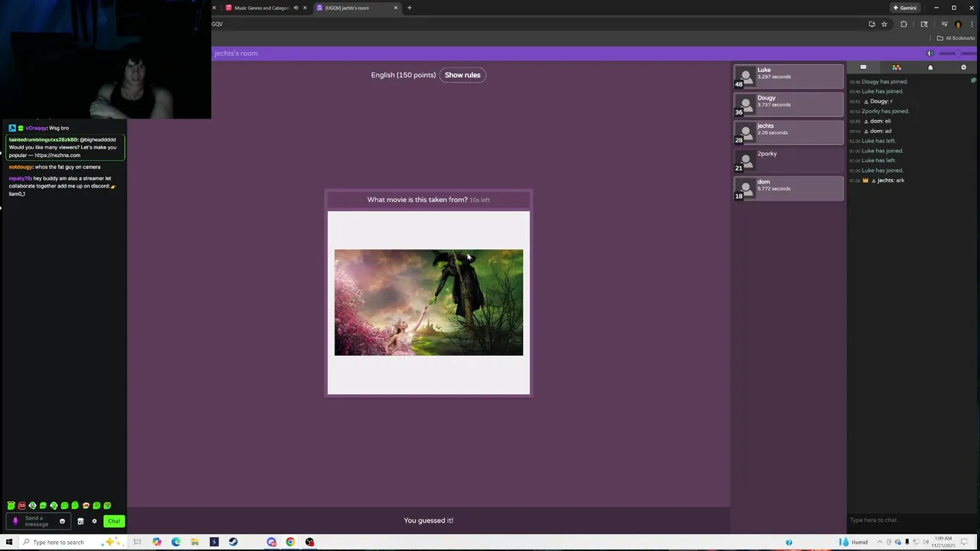The width and height of the screenshot is (980, 551).
Task: Open Windows Start menu
Action: click(9, 543)
